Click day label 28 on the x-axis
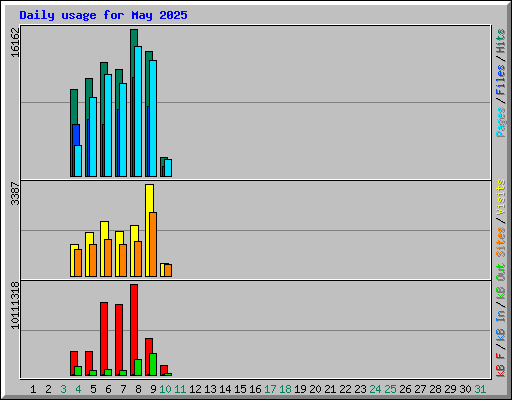This screenshot has height=400, width=512. 435,389
